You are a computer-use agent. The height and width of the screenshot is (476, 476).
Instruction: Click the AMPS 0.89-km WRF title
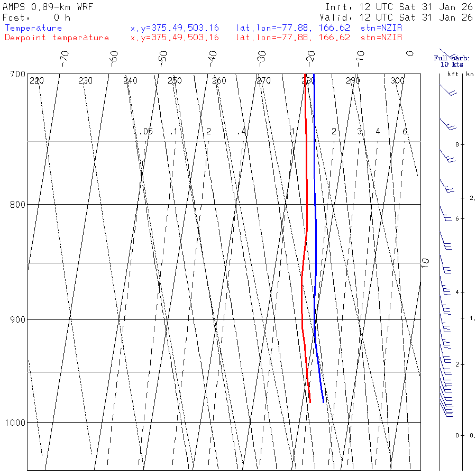point(48,7)
